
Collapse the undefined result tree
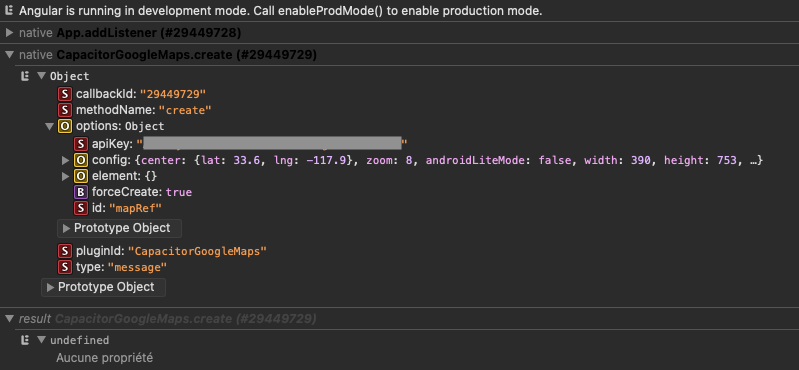point(42,340)
